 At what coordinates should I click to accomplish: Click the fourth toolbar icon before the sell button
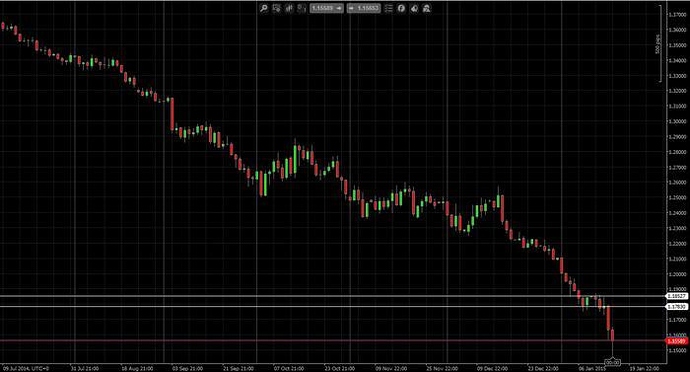click(301, 8)
